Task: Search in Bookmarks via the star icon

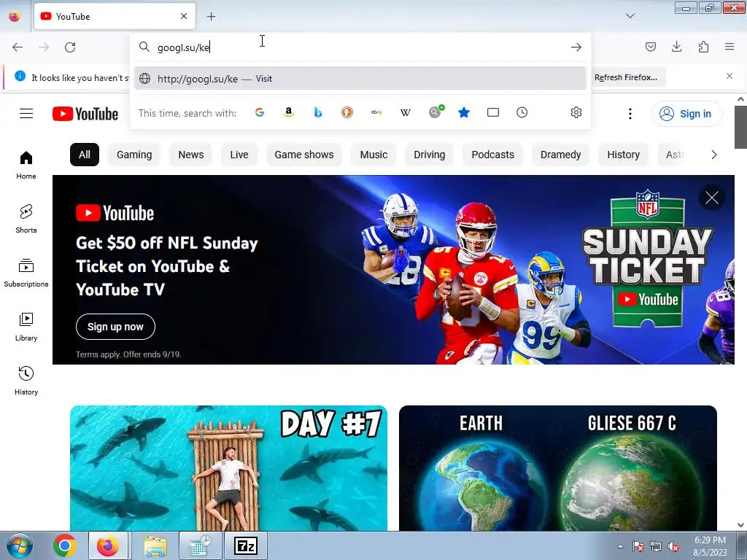Action: click(x=464, y=112)
